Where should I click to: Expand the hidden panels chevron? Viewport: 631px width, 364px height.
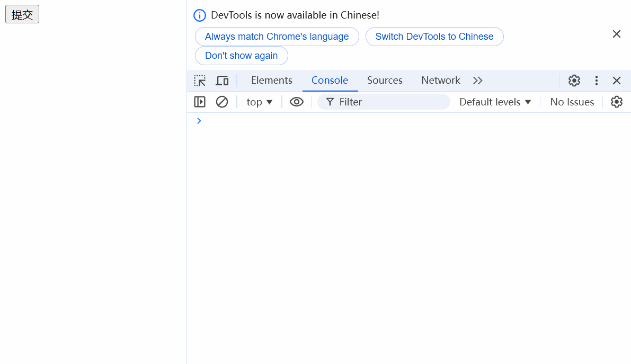tap(477, 80)
